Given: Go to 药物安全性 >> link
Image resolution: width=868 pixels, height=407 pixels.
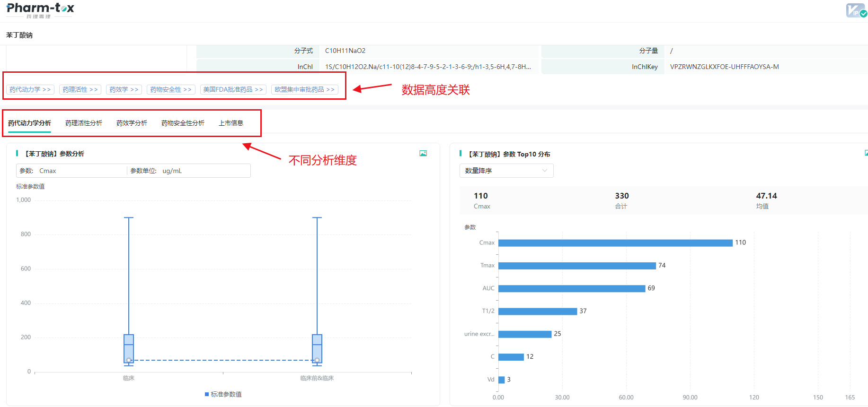Looking at the screenshot, I should pyautogui.click(x=171, y=89).
